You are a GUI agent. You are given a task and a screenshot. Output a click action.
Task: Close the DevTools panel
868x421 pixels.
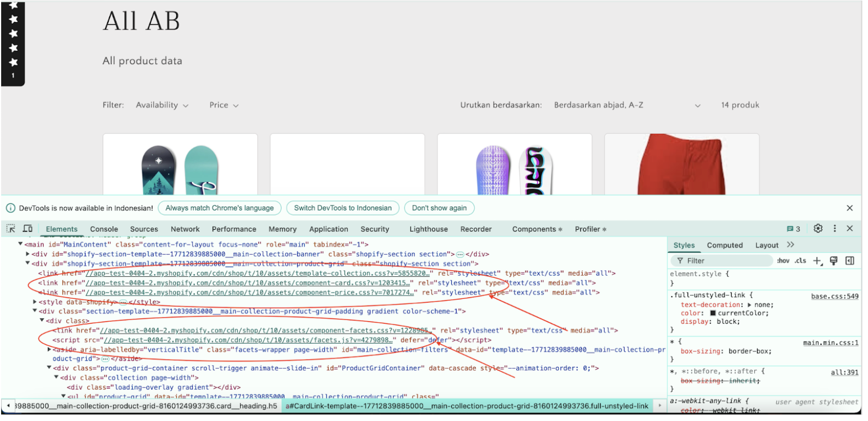(x=850, y=228)
